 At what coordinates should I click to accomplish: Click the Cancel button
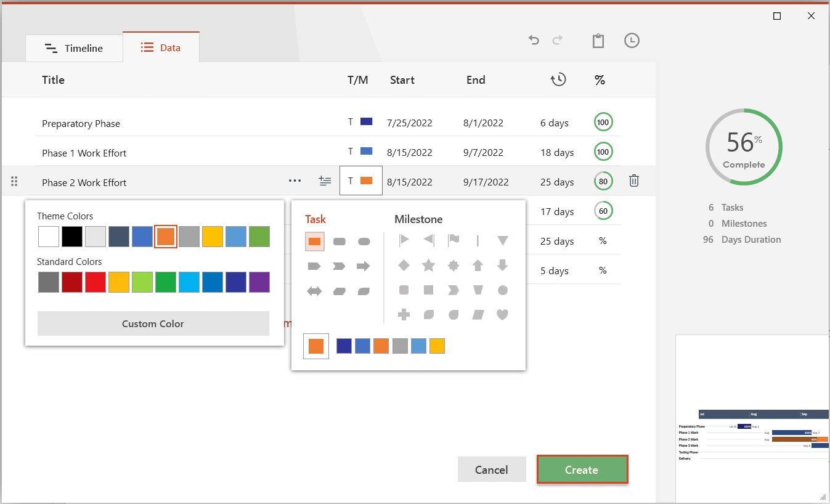point(491,469)
